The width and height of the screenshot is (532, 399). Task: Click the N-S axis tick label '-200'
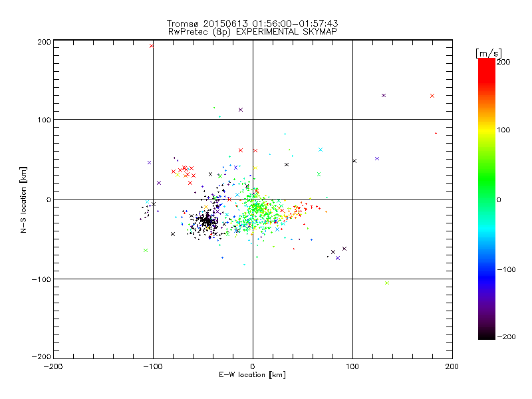pyautogui.click(x=41, y=356)
